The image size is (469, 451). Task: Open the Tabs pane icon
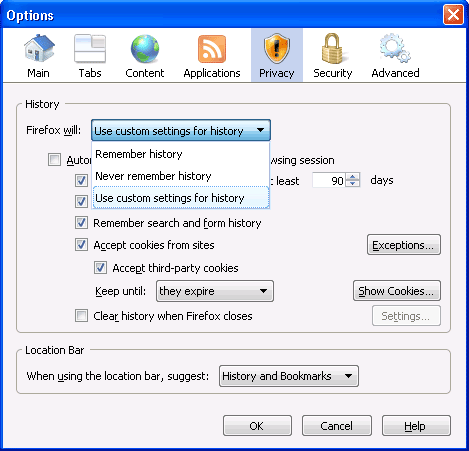90,49
